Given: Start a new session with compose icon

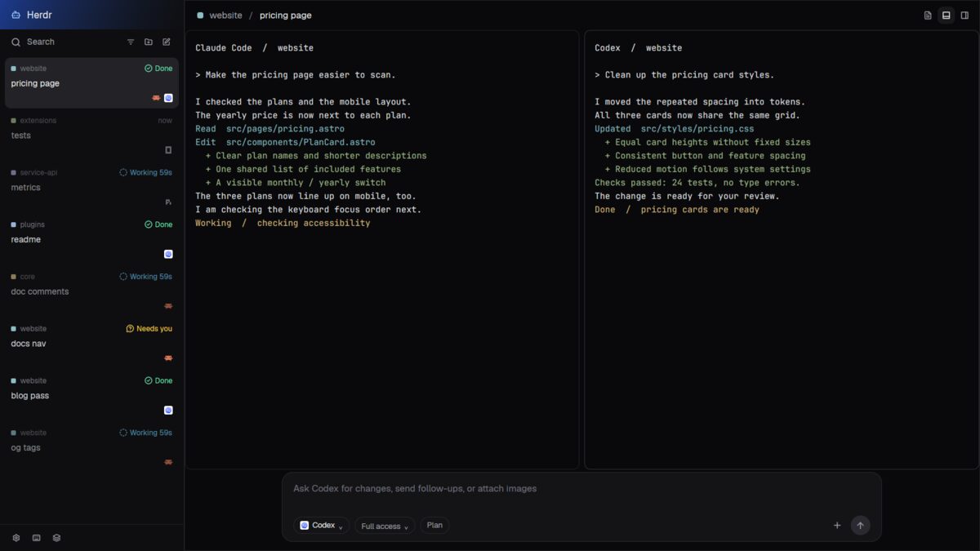Looking at the screenshot, I should (167, 42).
